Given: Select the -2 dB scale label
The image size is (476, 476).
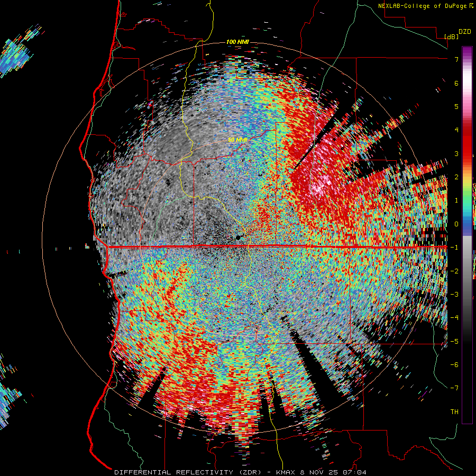Looking at the screenshot, I should point(454,271).
